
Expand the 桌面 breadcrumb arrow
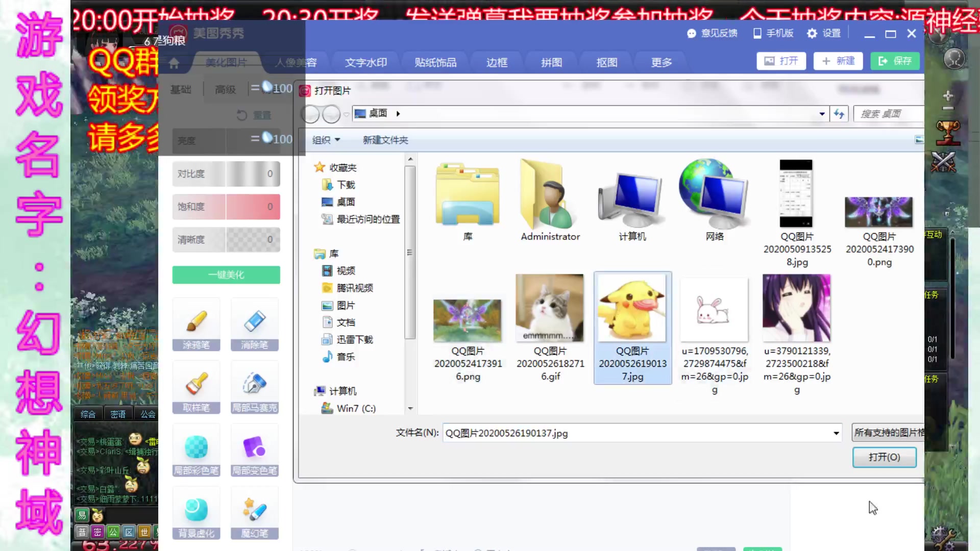click(398, 113)
